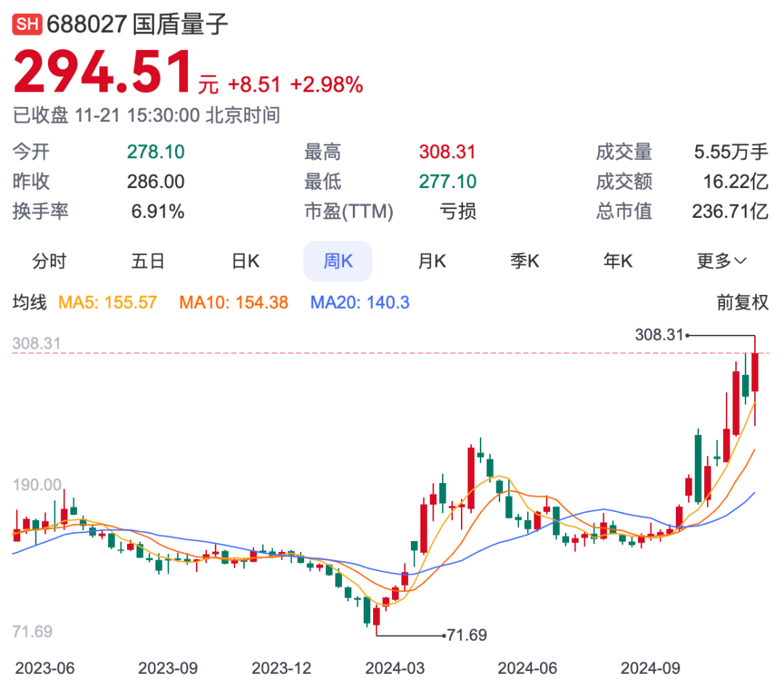
Task: Select the 周K weekly candlestick tab
Action: click(x=338, y=261)
